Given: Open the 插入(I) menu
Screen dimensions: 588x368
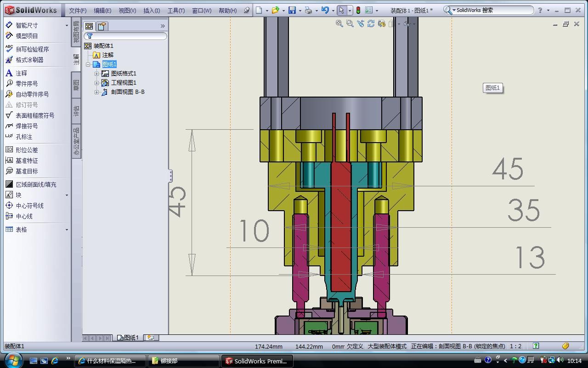Looking at the screenshot, I should pos(152,11).
